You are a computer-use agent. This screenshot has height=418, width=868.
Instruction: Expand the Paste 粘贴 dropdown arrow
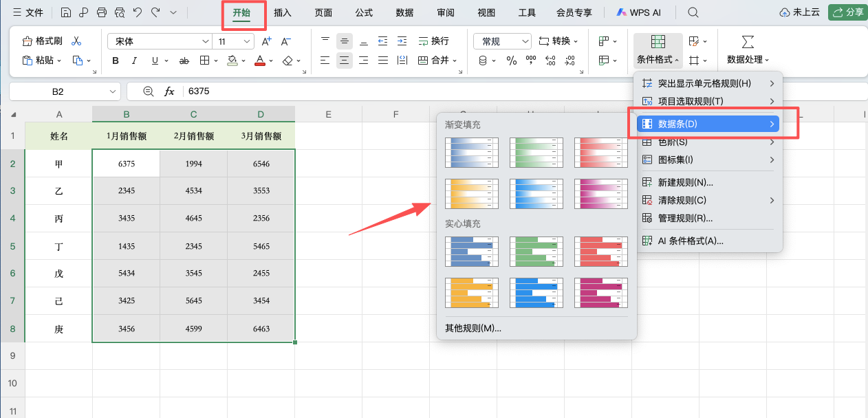tap(59, 60)
